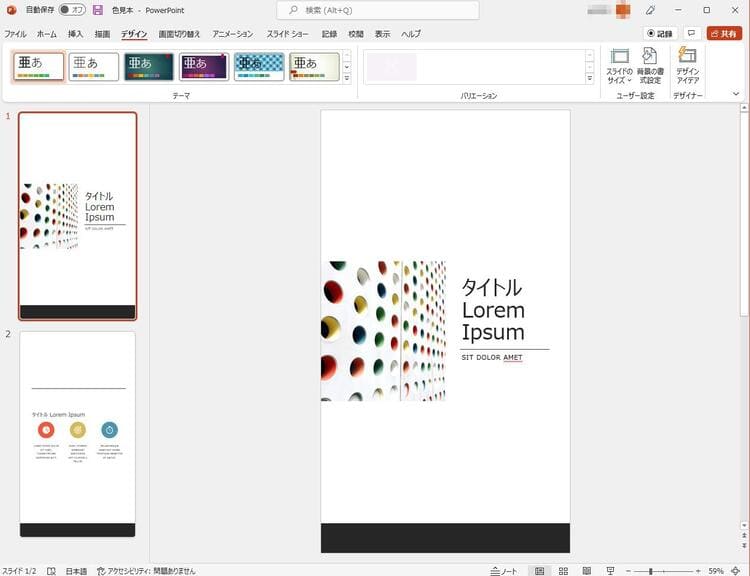Fit slide to current window icon
This screenshot has width=750, height=576.
click(x=736, y=571)
